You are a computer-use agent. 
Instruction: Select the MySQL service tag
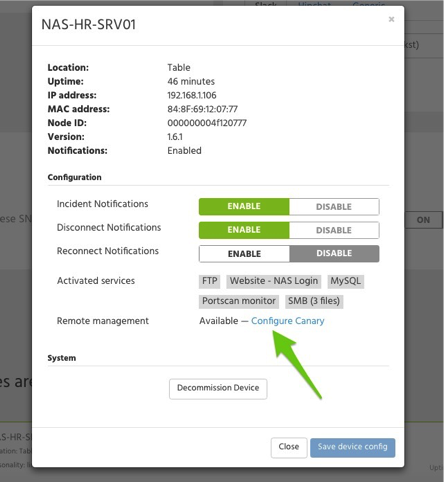pyautogui.click(x=346, y=281)
